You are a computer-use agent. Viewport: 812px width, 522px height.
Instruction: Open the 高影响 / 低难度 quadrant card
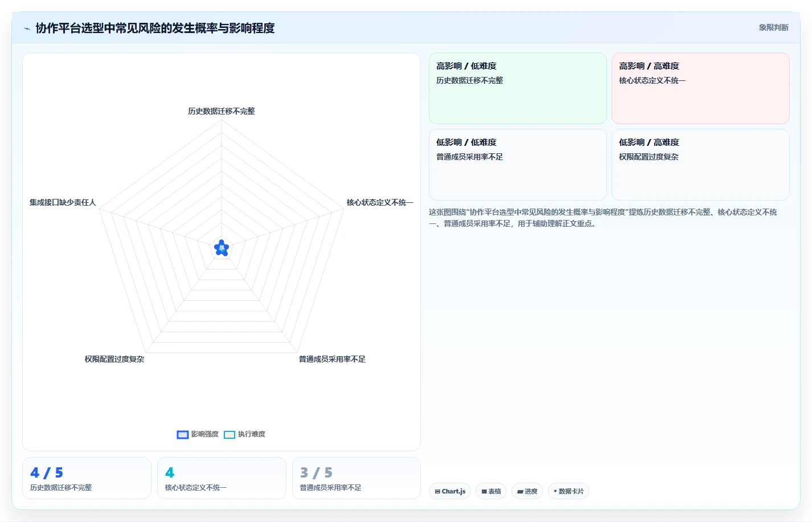pyautogui.click(x=518, y=88)
